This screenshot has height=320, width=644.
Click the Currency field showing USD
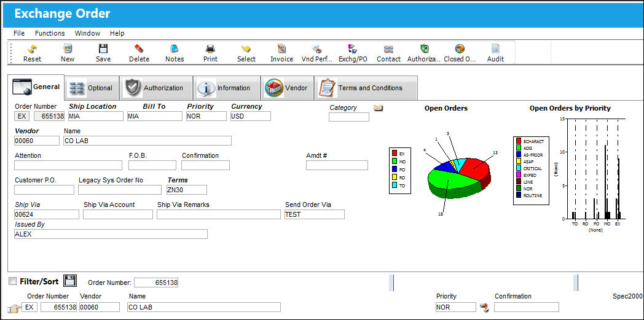(251, 116)
